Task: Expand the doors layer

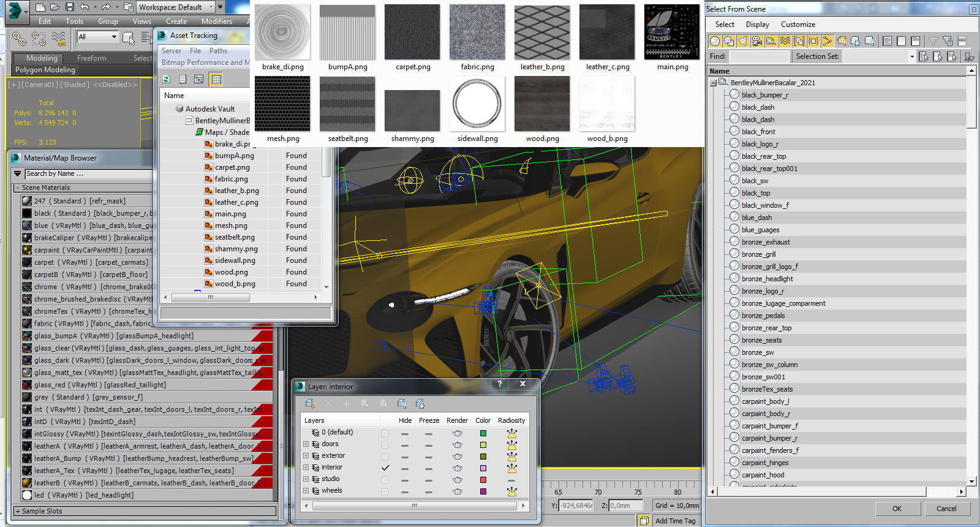Action: [x=306, y=444]
